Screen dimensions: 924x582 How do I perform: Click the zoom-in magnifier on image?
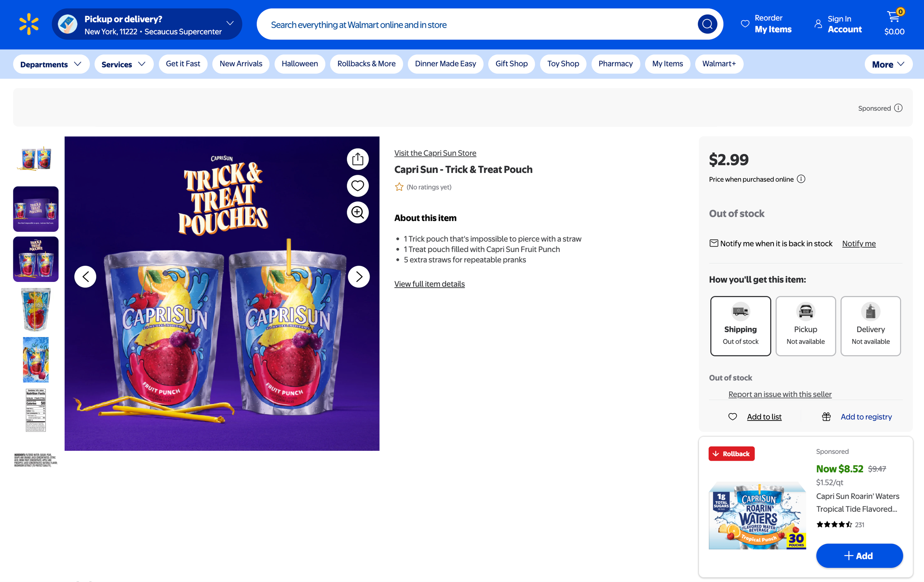pos(358,212)
